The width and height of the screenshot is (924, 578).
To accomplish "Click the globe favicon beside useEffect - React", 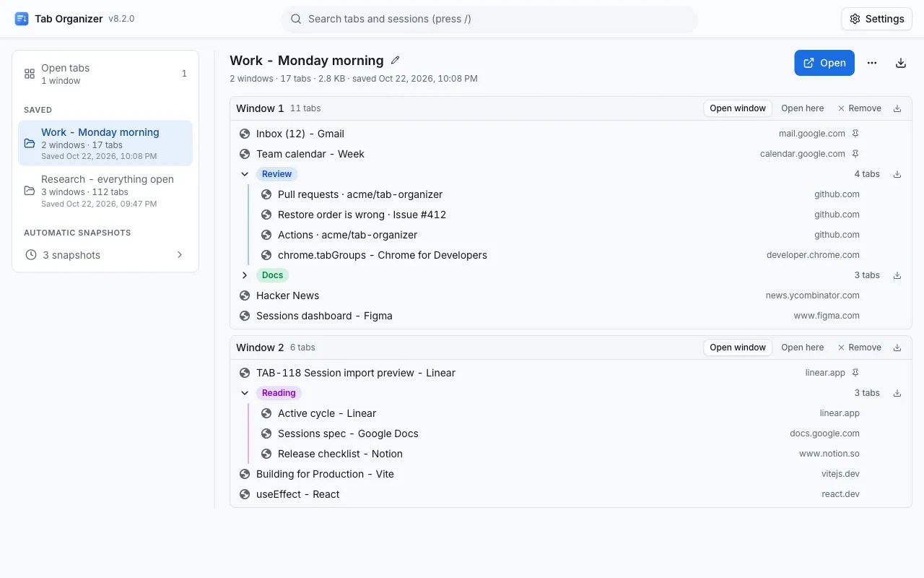I will 245,494.
